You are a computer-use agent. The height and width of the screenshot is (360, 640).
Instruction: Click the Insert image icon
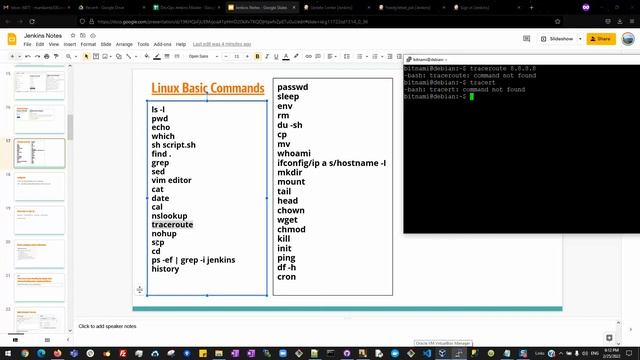pyautogui.click(x=105, y=56)
